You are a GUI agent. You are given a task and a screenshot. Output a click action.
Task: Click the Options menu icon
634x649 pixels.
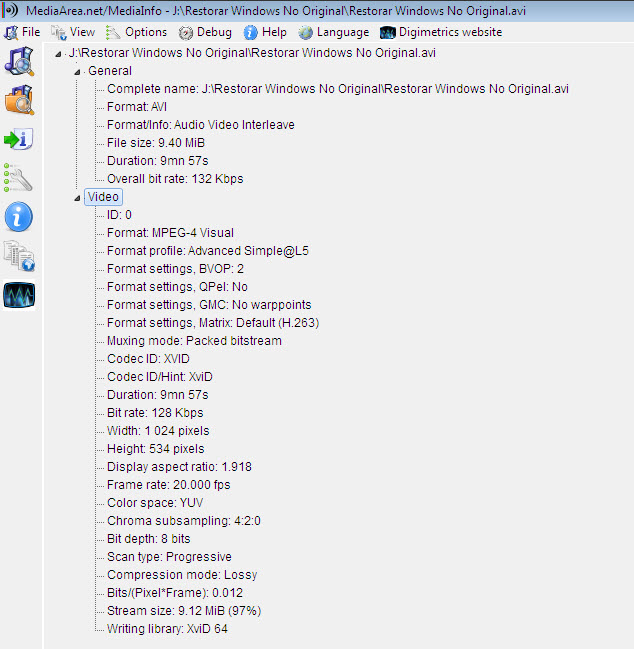(112, 32)
